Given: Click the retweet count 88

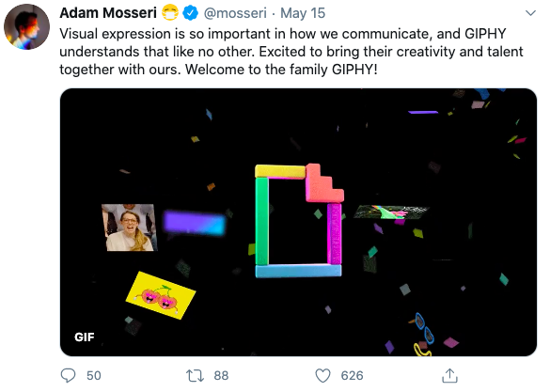Looking at the screenshot, I should click(x=221, y=375).
